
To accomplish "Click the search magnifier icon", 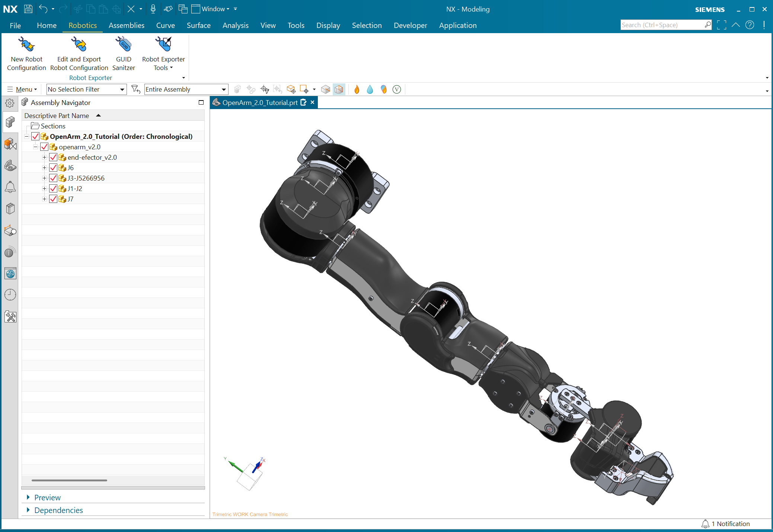I will (x=707, y=25).
